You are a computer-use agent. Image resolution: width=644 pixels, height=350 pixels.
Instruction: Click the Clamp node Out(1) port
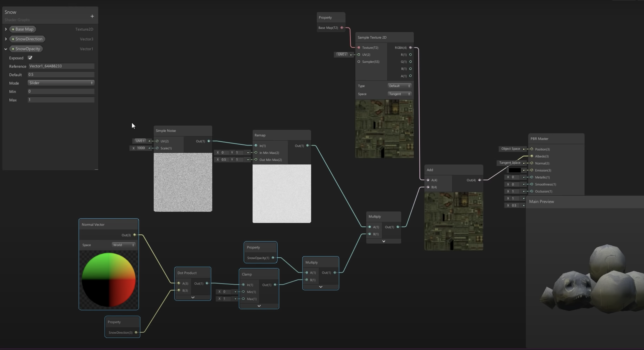tap(275, 285)
